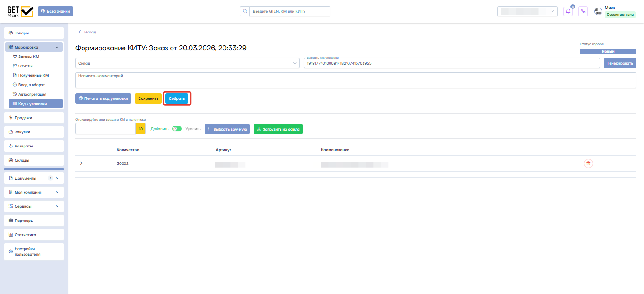This screenshot has width=644, height=294.
Task: Click the Написать комментарий text area
Action: click(x=356, y=80)
